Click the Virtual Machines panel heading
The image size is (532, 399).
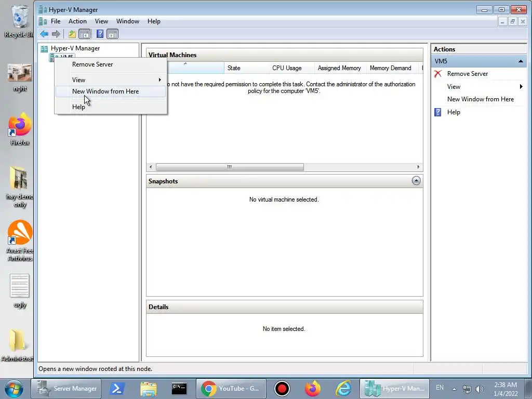(x=172, y=55)
